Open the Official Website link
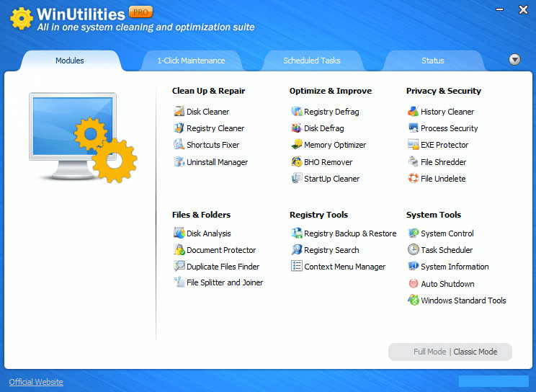The height and width of the screenshot is (392, 536). (36, 382)
